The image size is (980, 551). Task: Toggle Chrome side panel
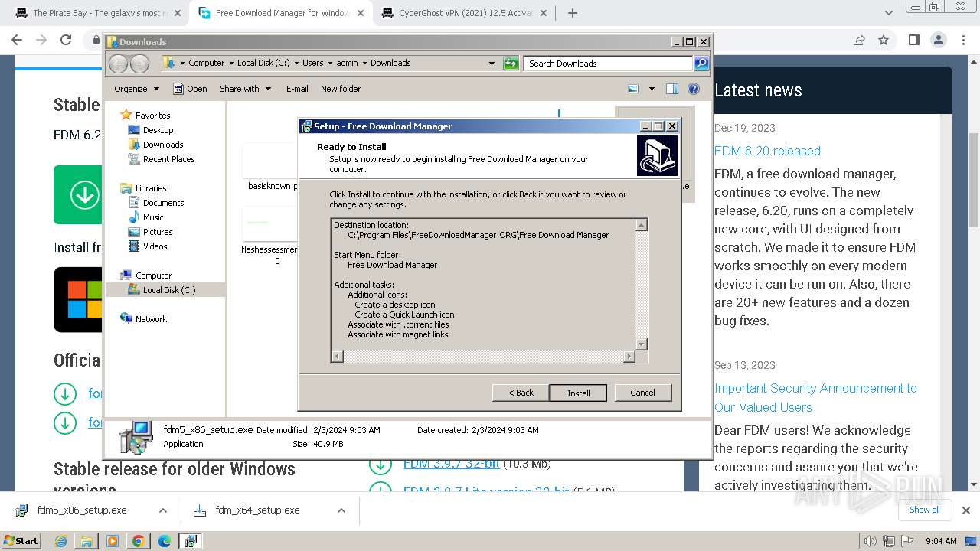913,40
